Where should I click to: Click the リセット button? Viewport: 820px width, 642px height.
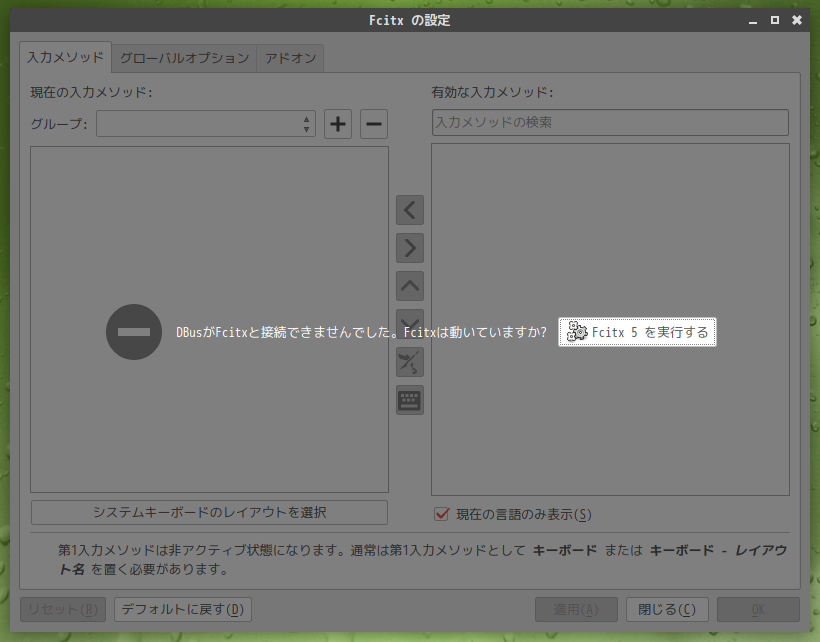tap(63, 610)
